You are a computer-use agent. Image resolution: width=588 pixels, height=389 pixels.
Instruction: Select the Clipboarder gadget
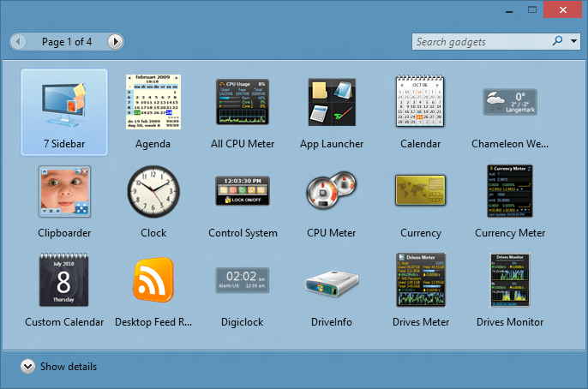pyautogui.click(x=64, y=192)
